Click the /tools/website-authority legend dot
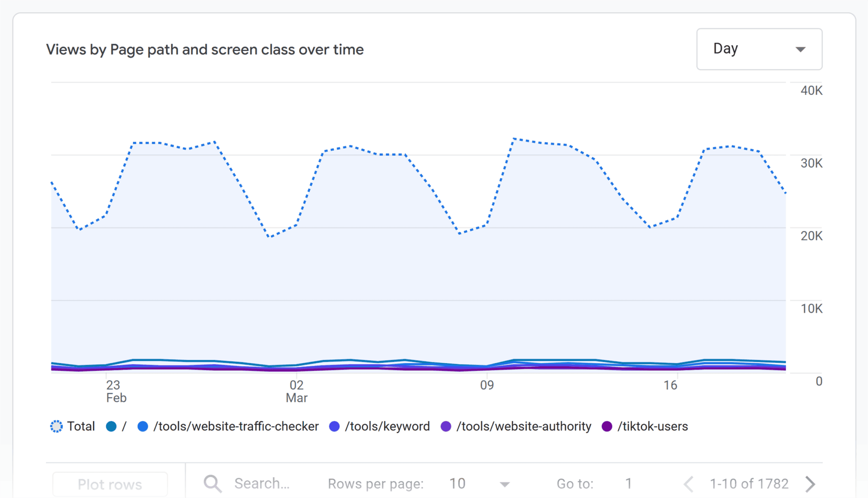 pyautogui.click(x=446, y=426)
